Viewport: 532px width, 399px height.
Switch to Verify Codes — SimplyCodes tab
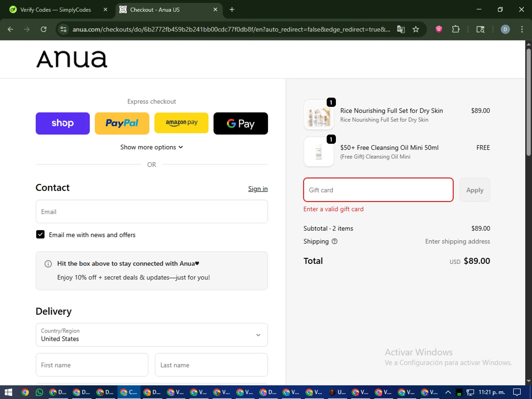point(55,10)
